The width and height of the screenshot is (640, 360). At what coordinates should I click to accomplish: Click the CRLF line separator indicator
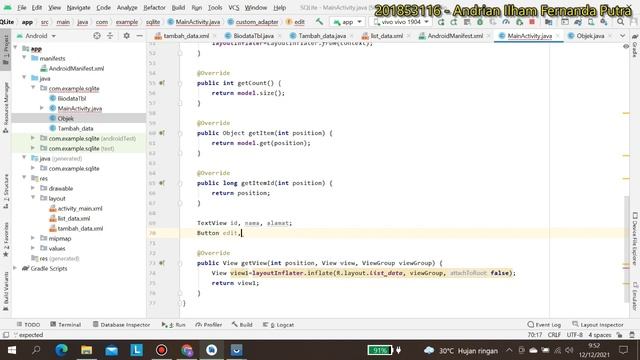pyautogui.click(x=554, y=335)
